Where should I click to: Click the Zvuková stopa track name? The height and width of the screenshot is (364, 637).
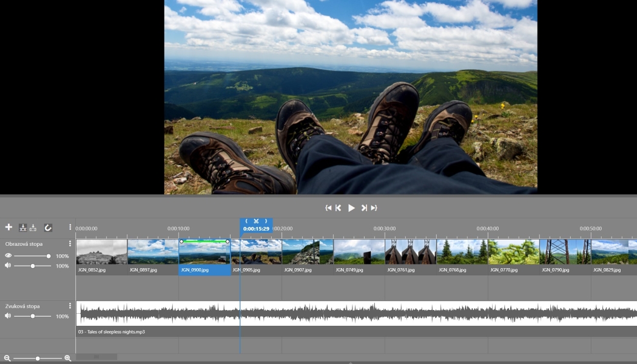[22, 306]
